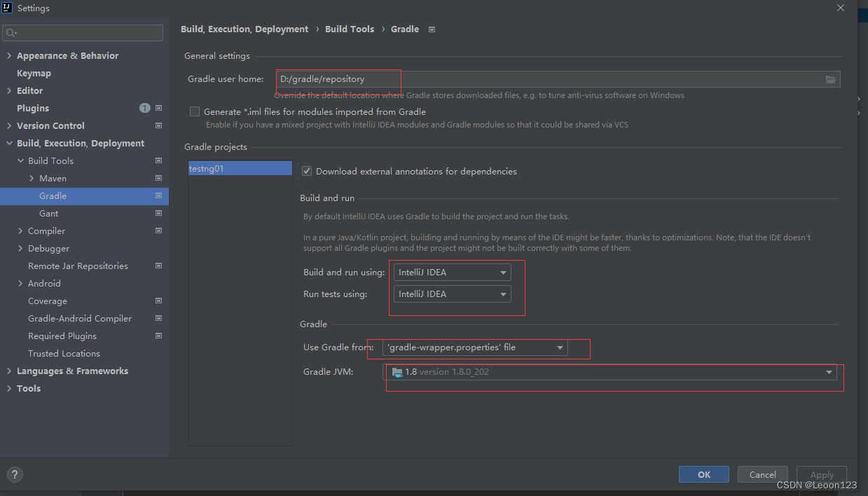
Task: Open the Build and run using dropdown
Action: click(452, 273)
